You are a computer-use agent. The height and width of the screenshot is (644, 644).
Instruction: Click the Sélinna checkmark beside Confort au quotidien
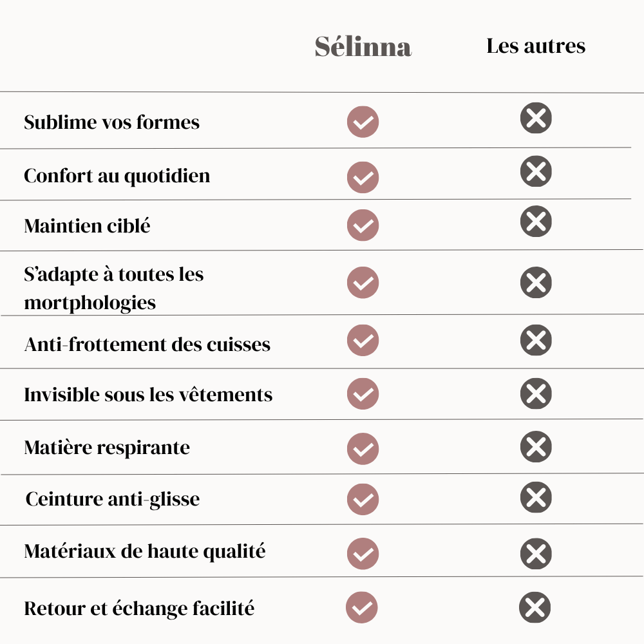363,177
